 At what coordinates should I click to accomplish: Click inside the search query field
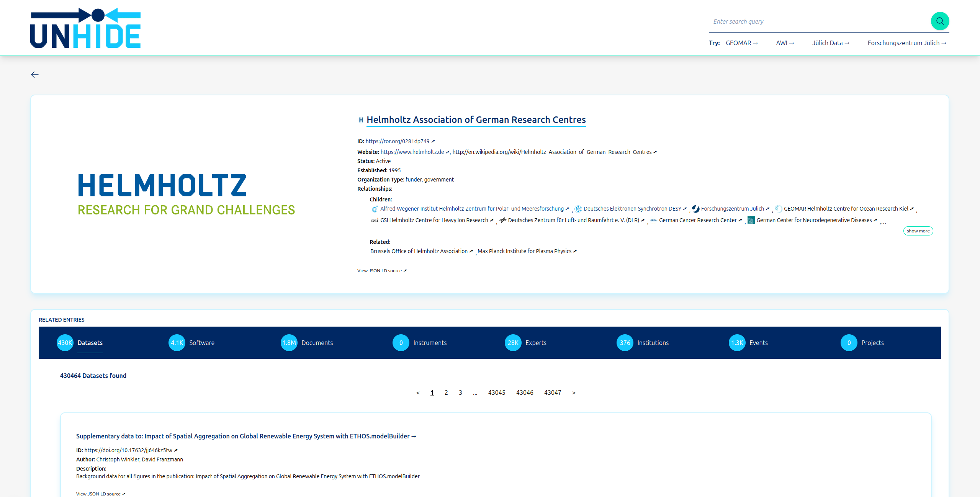click(804, 21)
